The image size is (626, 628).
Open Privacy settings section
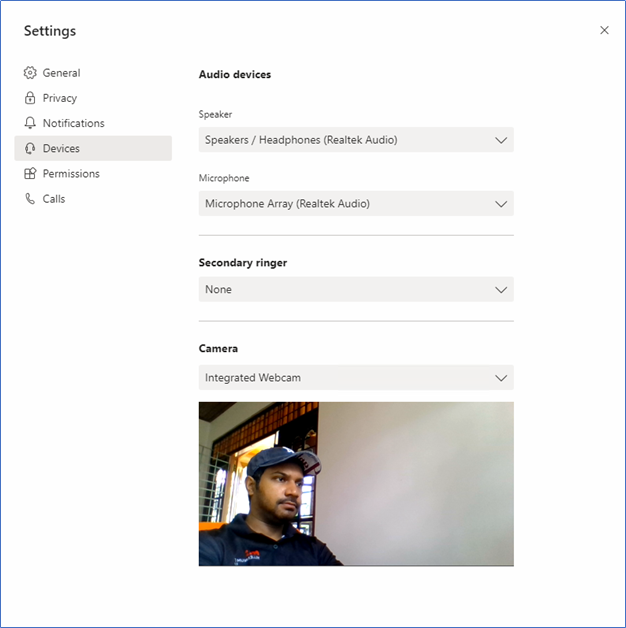click(93, 98)
